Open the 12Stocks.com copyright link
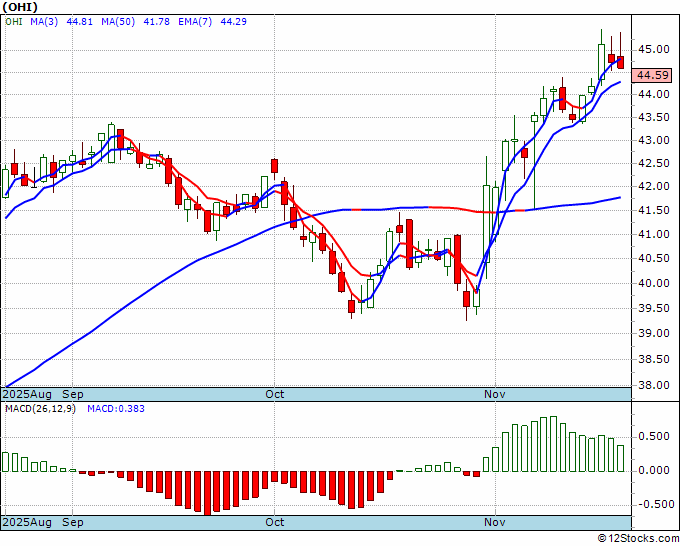Image resolution: width=680 pixels, height=546 pixels. click(638, 538)
